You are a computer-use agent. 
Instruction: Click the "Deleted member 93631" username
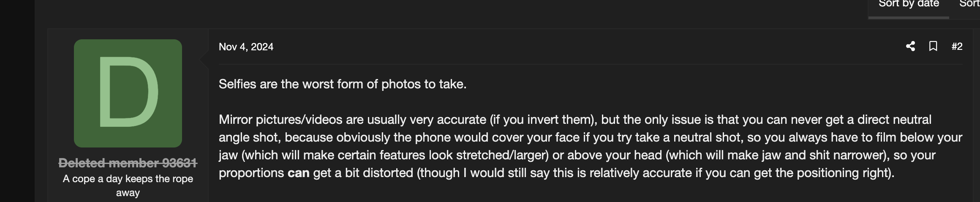pos(128,163)
